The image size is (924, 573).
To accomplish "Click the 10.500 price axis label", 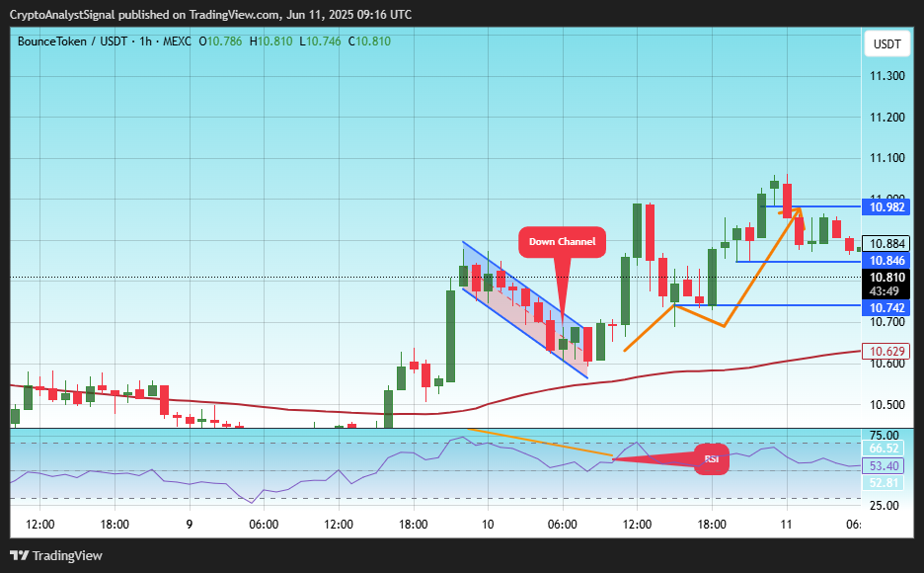I will [886, 404].
